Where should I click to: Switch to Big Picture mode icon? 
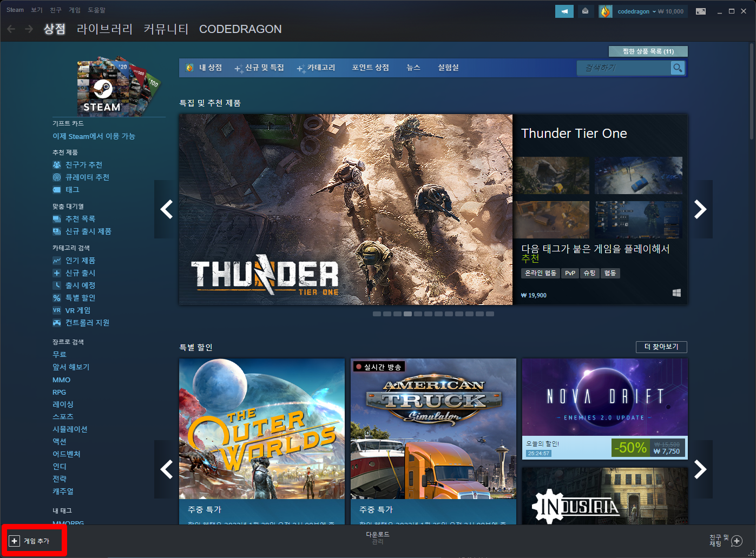[701, 11]
